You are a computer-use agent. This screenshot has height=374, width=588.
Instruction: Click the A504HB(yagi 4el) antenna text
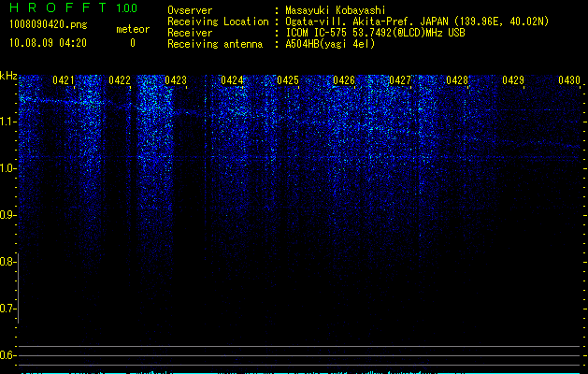tap(330, 44)
